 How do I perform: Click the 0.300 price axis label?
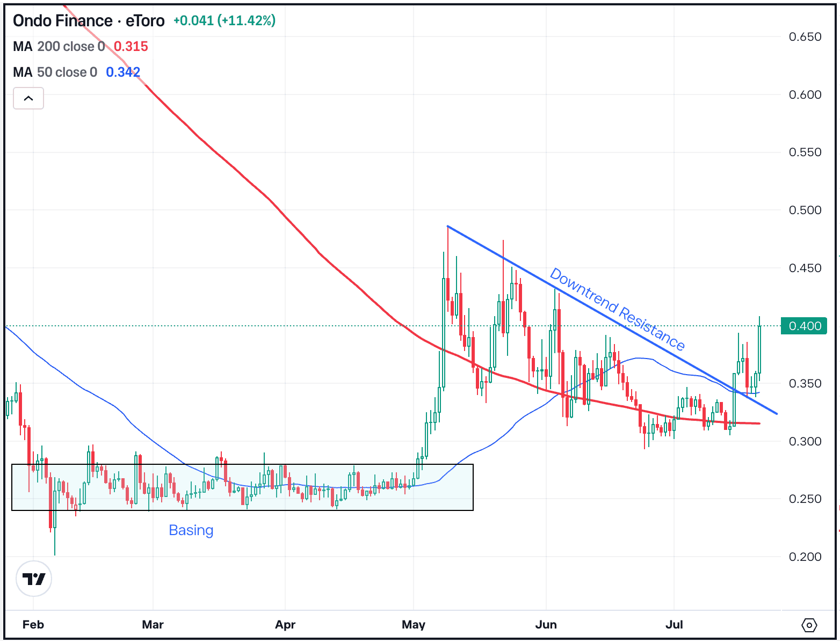(805, 441)
